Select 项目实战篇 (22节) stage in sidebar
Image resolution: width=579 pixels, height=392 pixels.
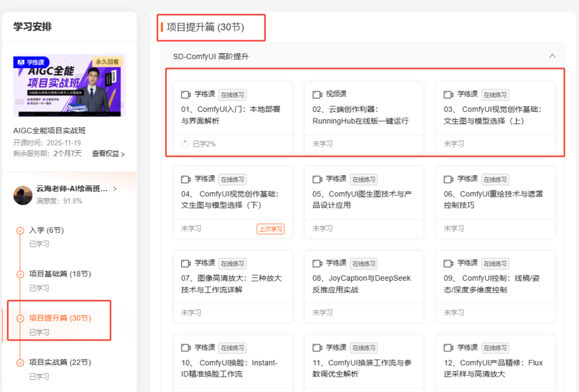60,362
